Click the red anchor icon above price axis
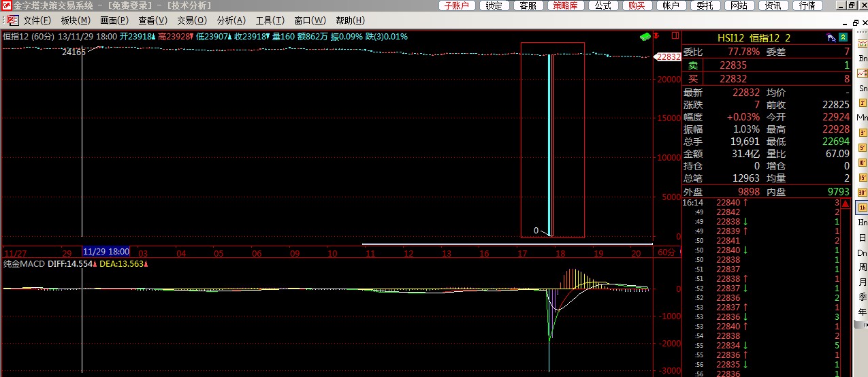Image resolution: width=868 pixels, height=377 pixels. pos(656,35)
